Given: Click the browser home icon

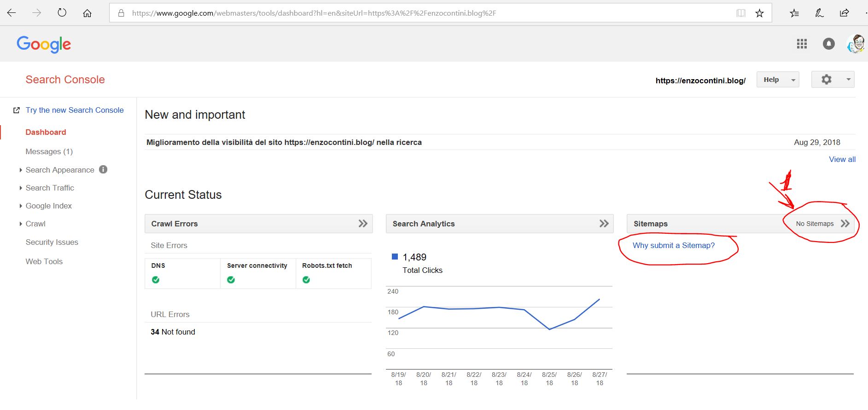Looking at the screenshot, I should coord(87,13).
